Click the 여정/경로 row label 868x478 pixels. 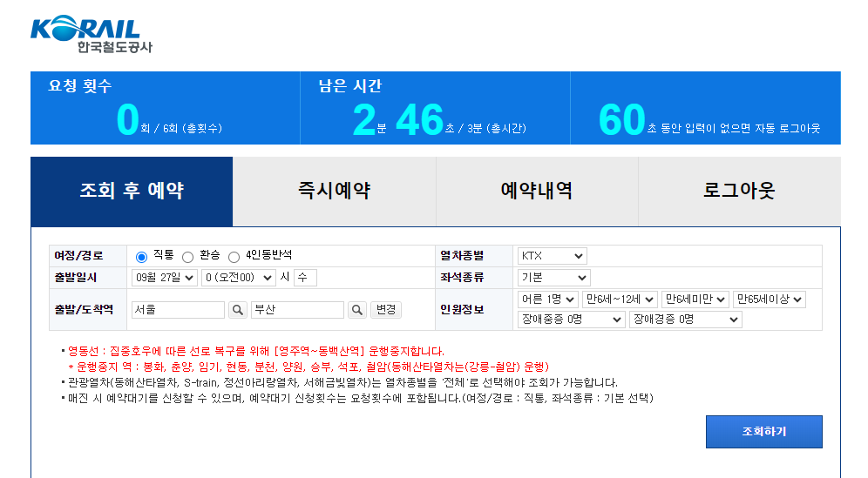pyautogui.click(x=78, y=256)
